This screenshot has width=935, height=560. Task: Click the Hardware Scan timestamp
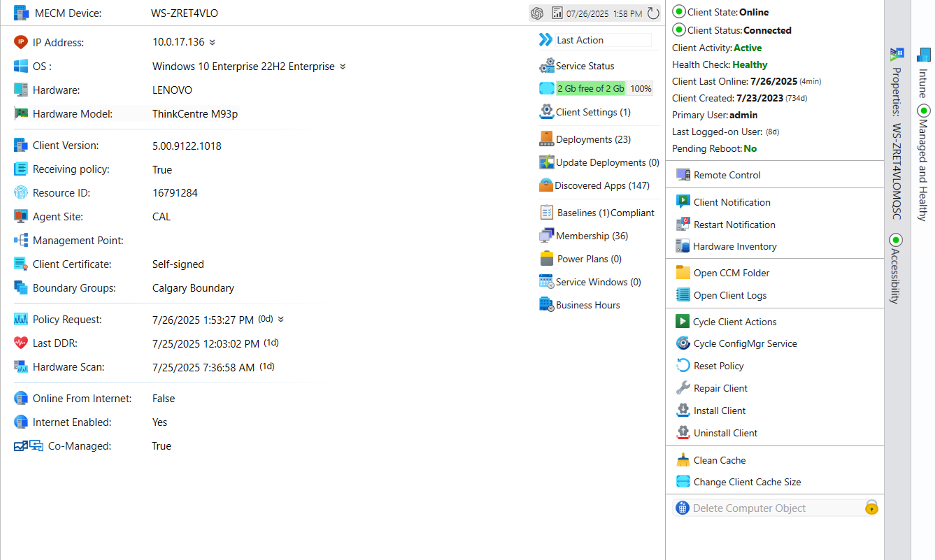pos(203,367)
